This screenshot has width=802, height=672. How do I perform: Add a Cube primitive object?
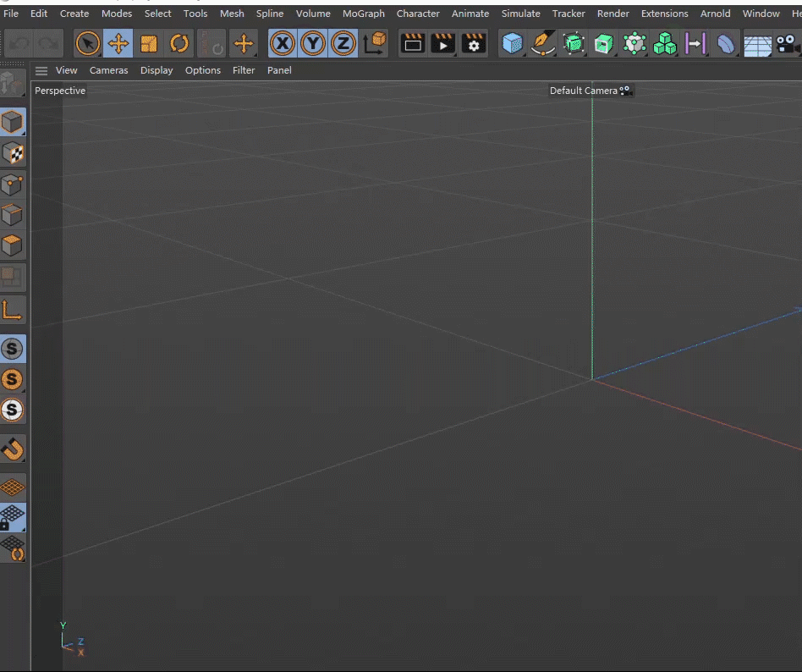coord(512,43)
